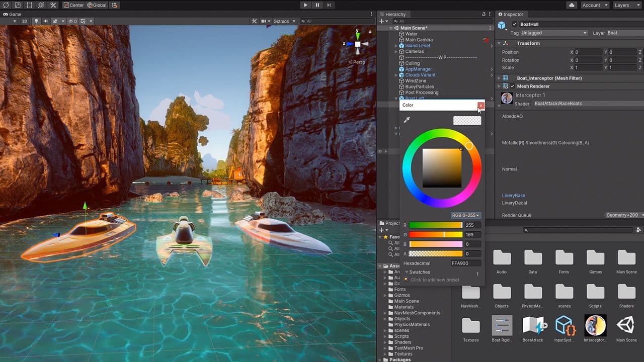The image size is (644, 362).
Task: Toggle Pivot/Center handle position
Action: 73,5
